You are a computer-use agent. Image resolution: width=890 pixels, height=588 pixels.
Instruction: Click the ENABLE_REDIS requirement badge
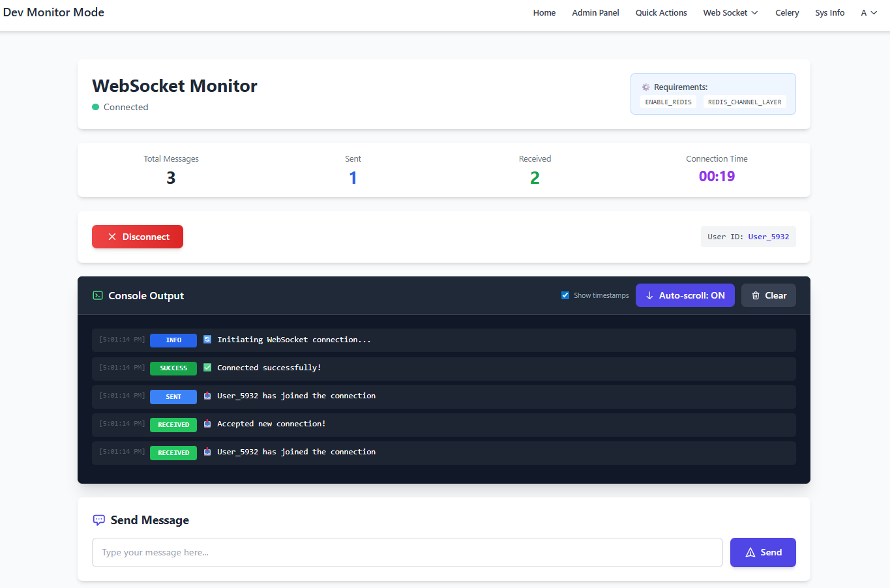pyautogui.click(x=668, y=102)
